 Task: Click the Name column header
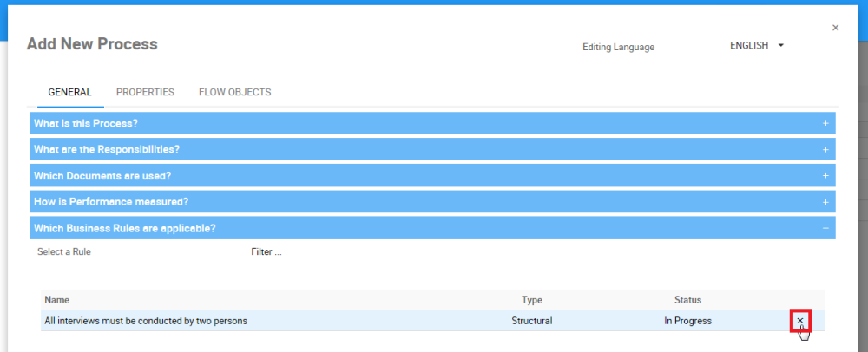[56, 300]
